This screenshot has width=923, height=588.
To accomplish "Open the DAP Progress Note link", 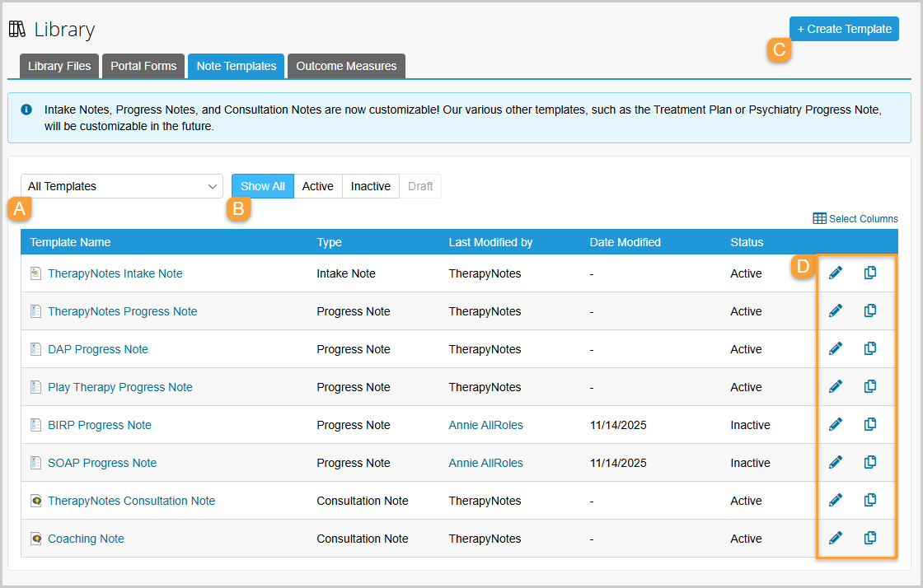I will click(98, 349).
